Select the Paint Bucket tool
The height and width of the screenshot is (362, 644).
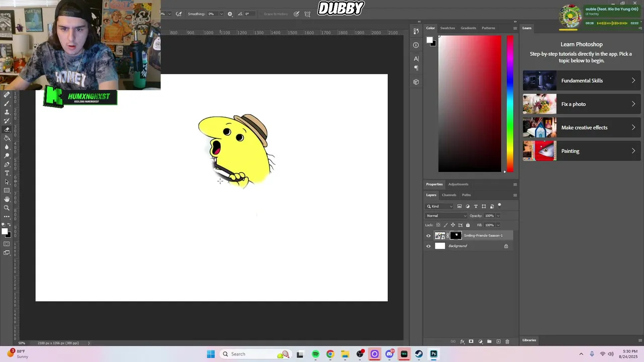point(7,138)
